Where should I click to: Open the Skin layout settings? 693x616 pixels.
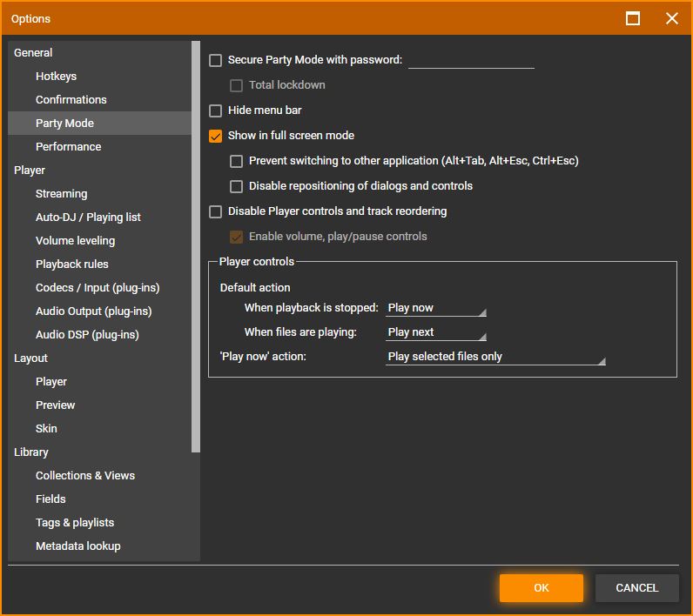(x=46, y=429)
